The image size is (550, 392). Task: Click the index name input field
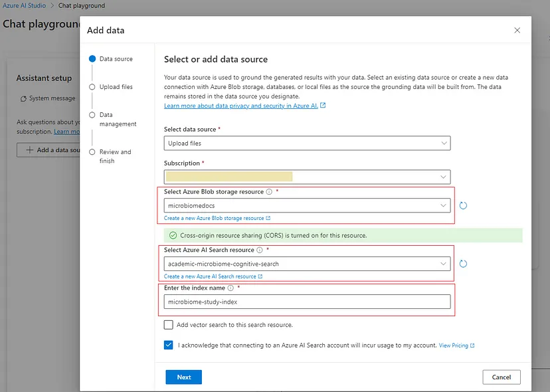point(308,302)
